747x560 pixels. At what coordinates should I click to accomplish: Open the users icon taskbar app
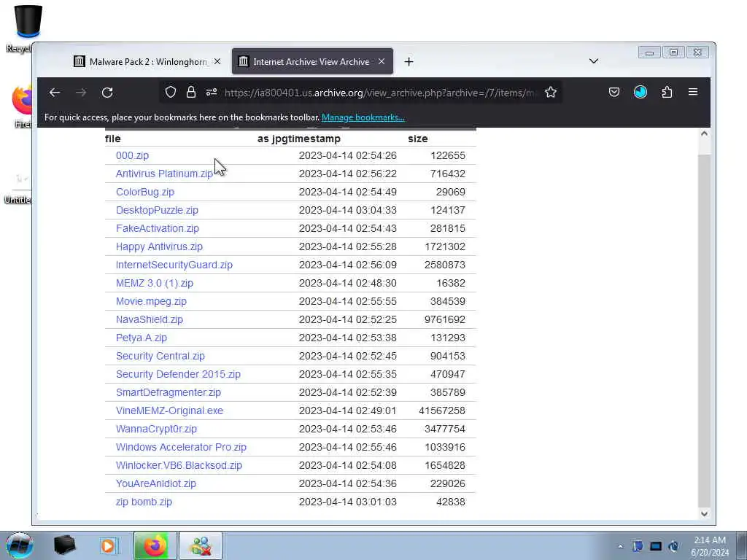(201, 545)
